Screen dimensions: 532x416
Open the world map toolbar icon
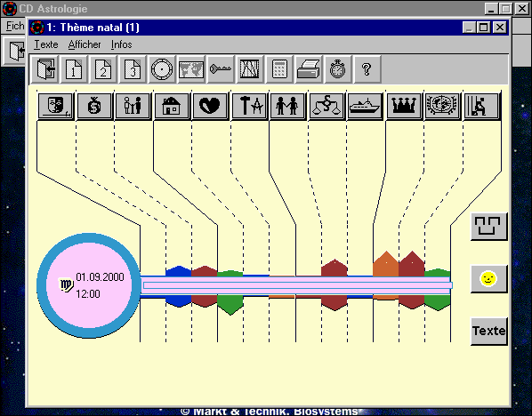click(x=191, y=69)
